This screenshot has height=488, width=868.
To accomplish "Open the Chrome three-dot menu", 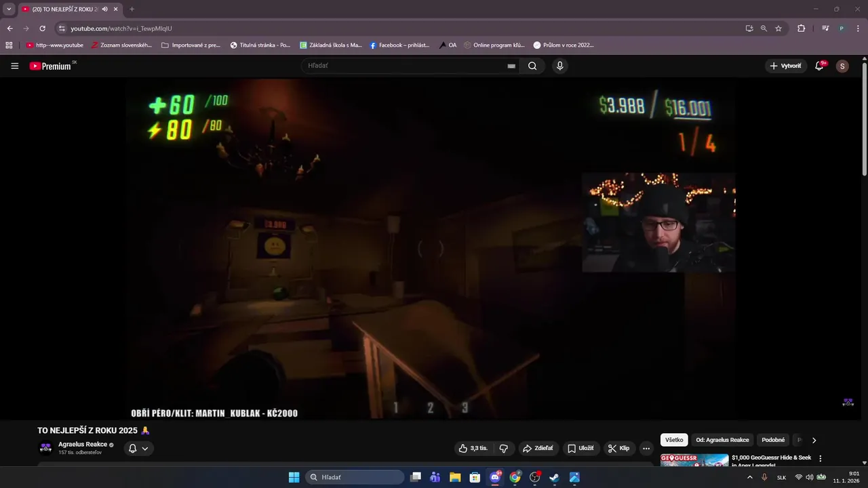I will [858, 28].
